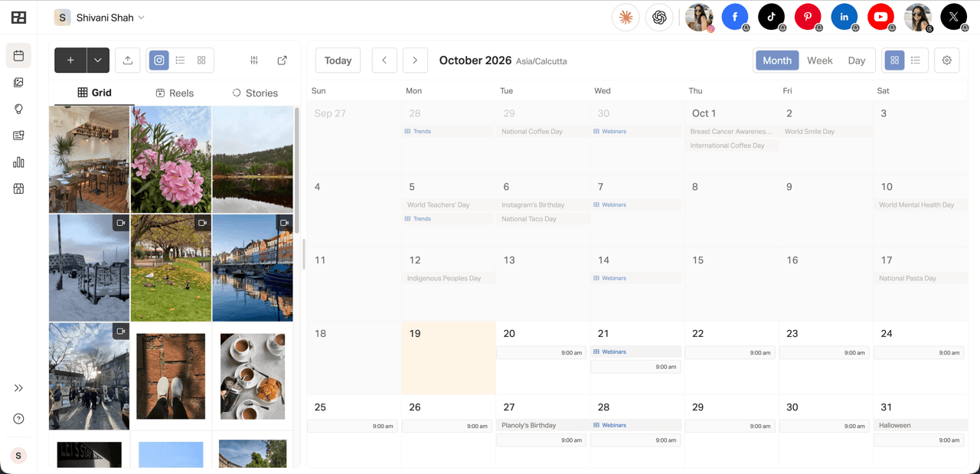Screen dimensions: 980x474
Task: Select the Pinterest account icon
Action: coord(808,17)
